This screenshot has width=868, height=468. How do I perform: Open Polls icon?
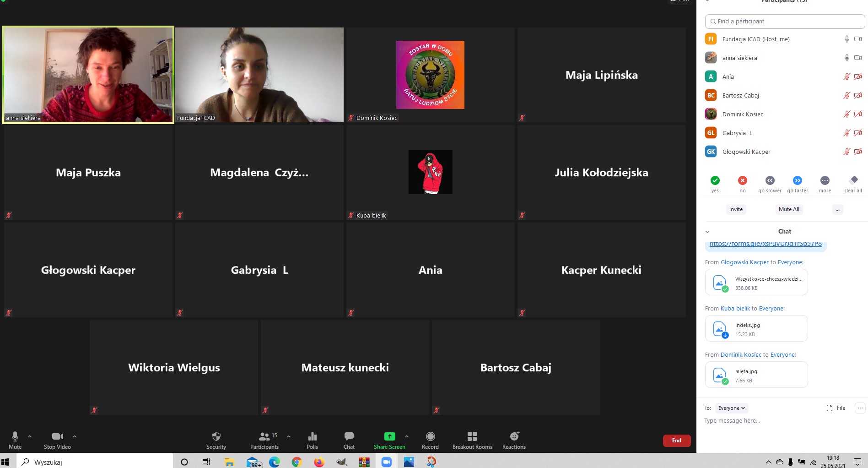click(313, 436)
